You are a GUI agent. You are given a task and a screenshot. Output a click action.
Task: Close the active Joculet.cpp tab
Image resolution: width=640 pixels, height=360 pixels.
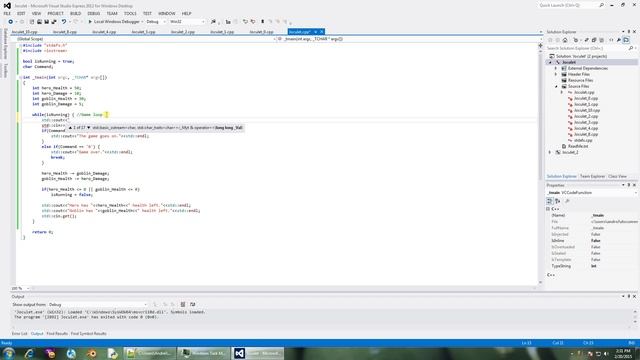click(x=322, y=32)
